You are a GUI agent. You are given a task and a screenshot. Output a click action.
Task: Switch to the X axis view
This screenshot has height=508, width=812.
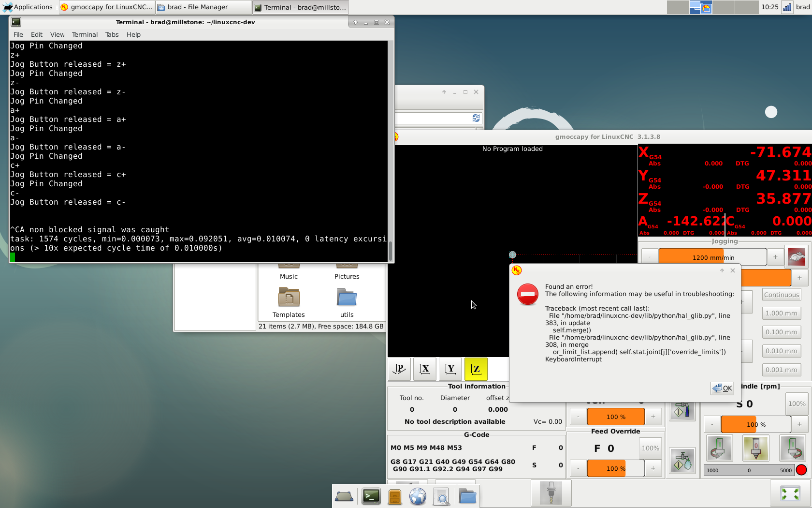425,369
